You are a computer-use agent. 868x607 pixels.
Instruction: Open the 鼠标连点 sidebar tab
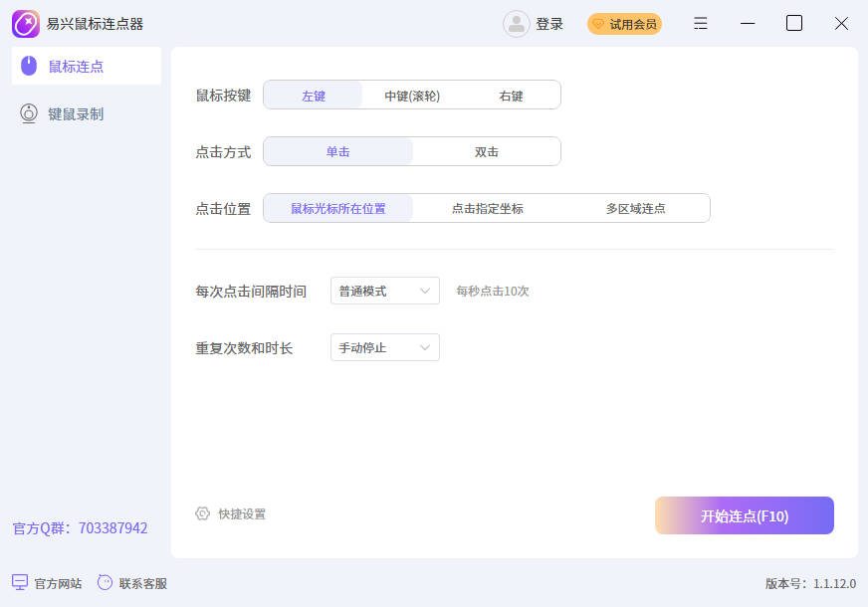click(x=76, y=67)
